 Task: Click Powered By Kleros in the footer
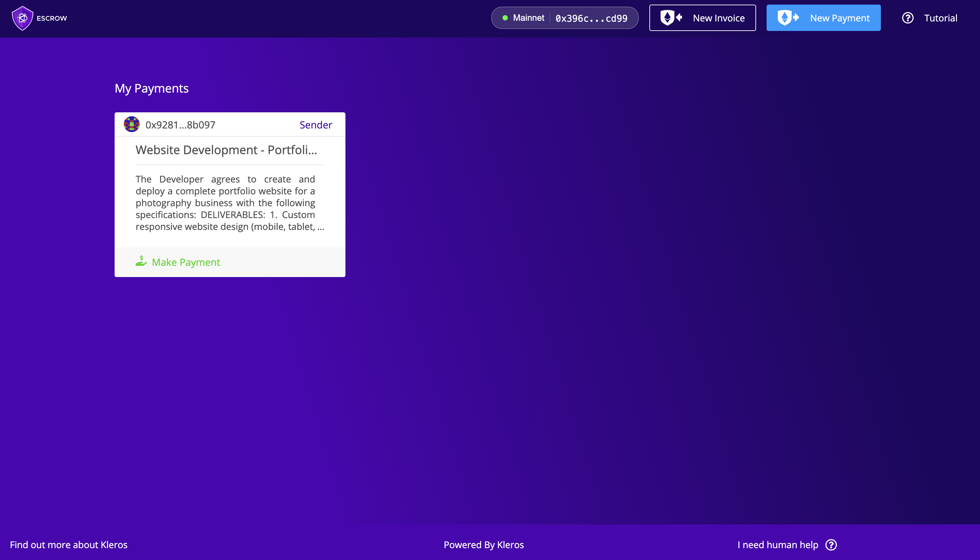tap(484, 545)
